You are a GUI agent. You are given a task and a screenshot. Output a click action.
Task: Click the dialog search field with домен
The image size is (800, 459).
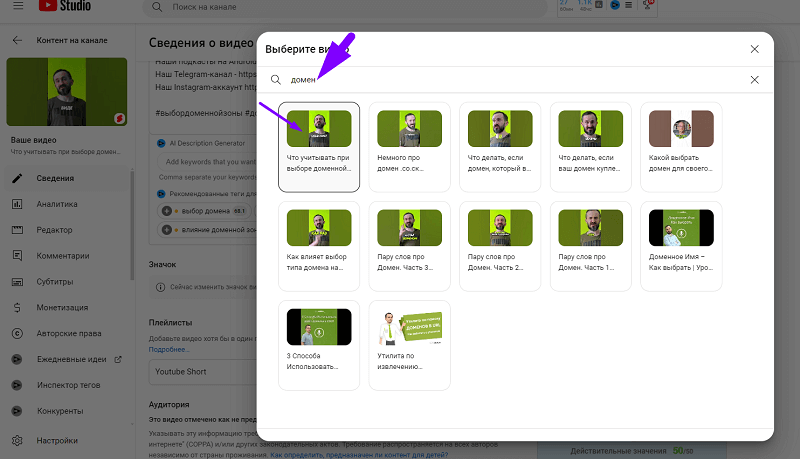tap(515, 80)
